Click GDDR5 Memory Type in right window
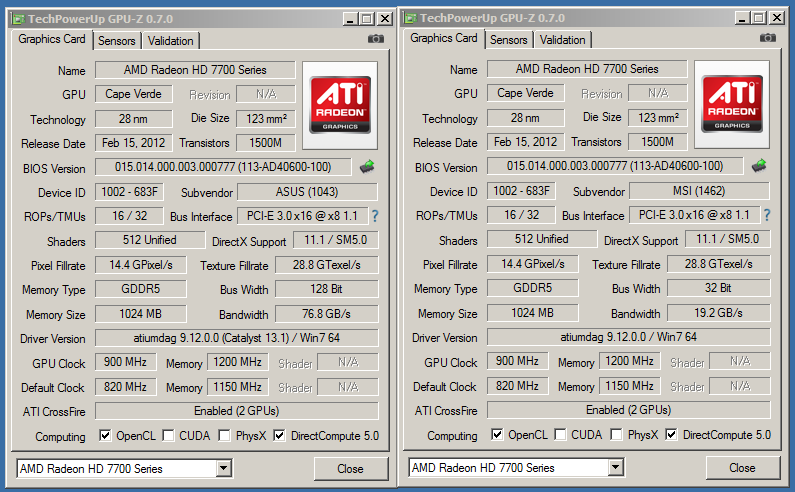The image size is (795, 492). tap(533, 288)
